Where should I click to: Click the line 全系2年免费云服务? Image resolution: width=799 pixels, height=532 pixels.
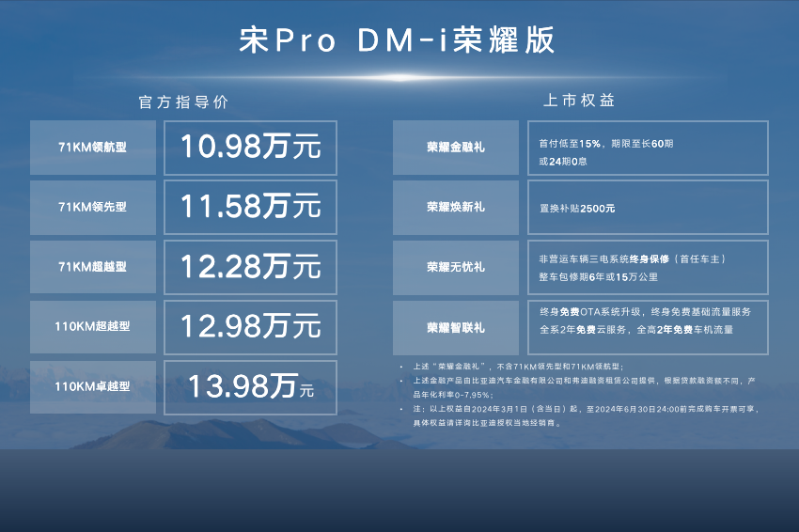636,330
